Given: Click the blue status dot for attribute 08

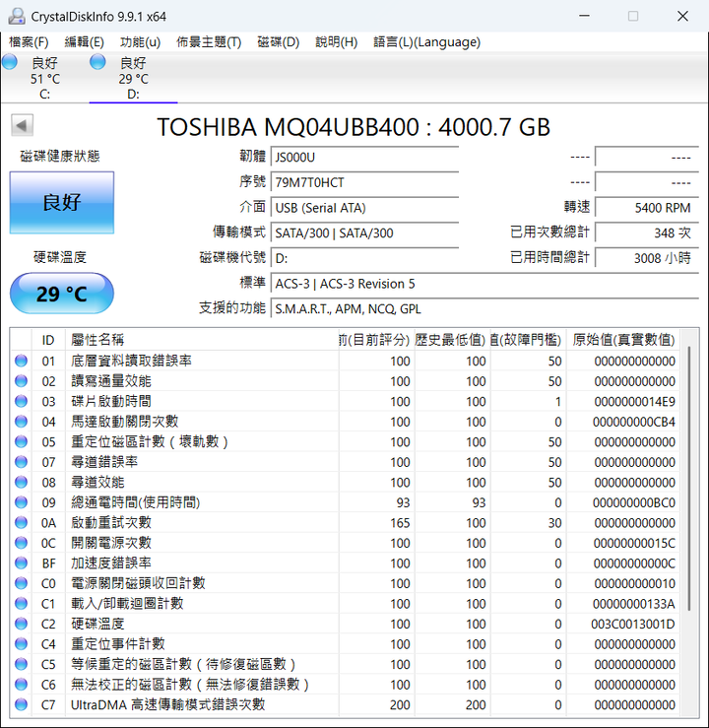Looking at the screenshot, I should tap(21, 482).
